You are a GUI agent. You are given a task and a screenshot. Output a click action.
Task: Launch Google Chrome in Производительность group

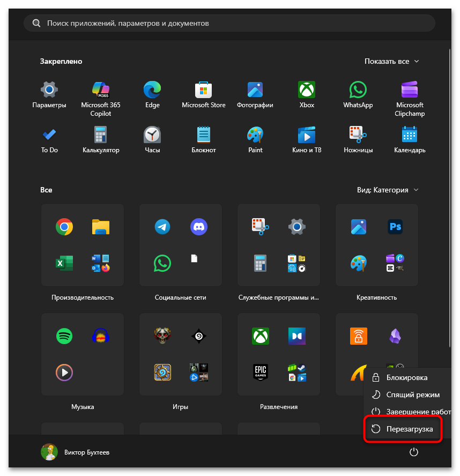(x=64, y=227)
